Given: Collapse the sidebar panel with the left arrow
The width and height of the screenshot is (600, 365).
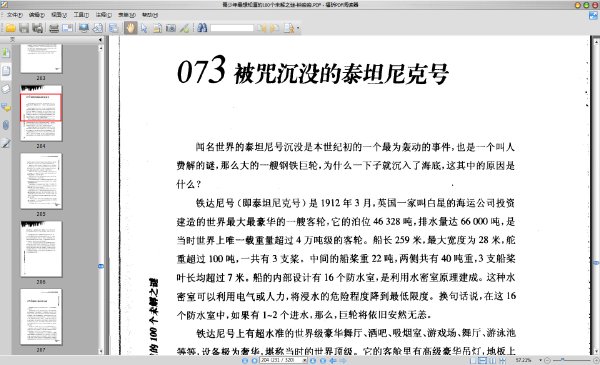Looking at the screenshot, I should click(100, 39).
